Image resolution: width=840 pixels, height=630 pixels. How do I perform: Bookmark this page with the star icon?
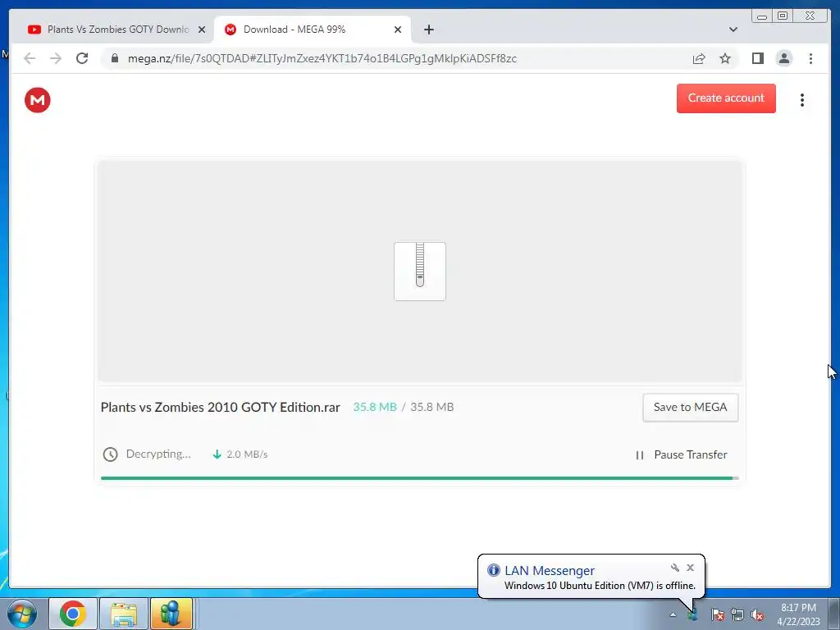click(725, 58)
